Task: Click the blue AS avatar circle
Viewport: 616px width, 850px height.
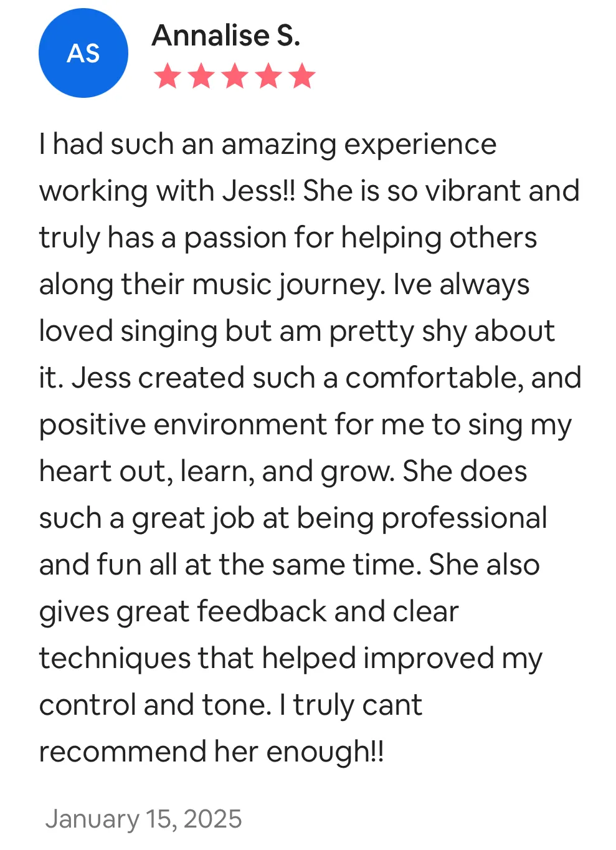Action: 83,53
